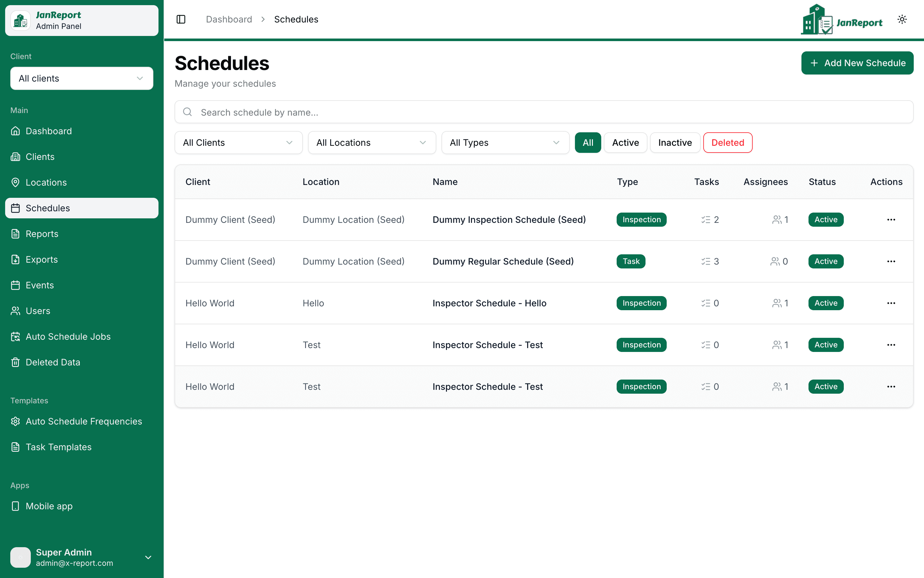Open the All Types filter dropdown

(505, 143)
